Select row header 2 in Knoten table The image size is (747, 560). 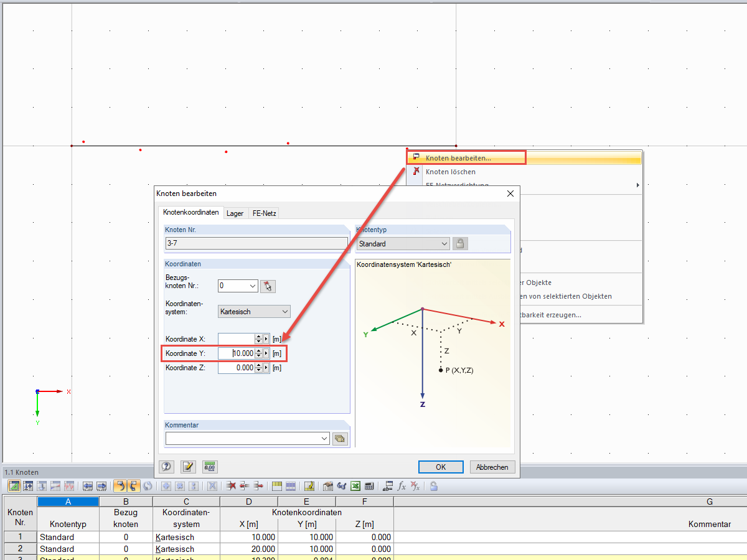point(20,549)
